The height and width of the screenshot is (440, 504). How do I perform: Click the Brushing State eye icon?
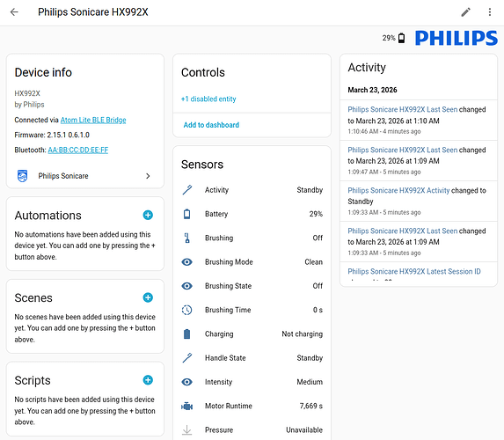186,286
